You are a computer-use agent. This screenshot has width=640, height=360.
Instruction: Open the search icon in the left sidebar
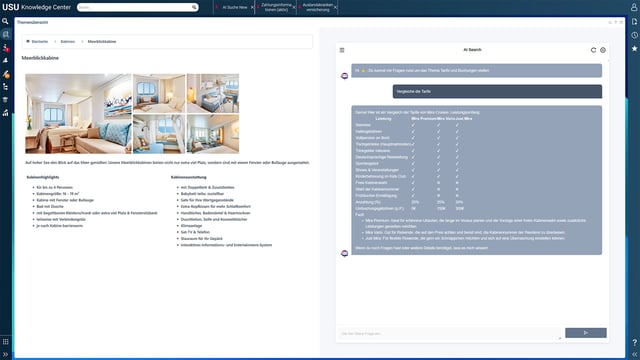[x=5, y=21]
